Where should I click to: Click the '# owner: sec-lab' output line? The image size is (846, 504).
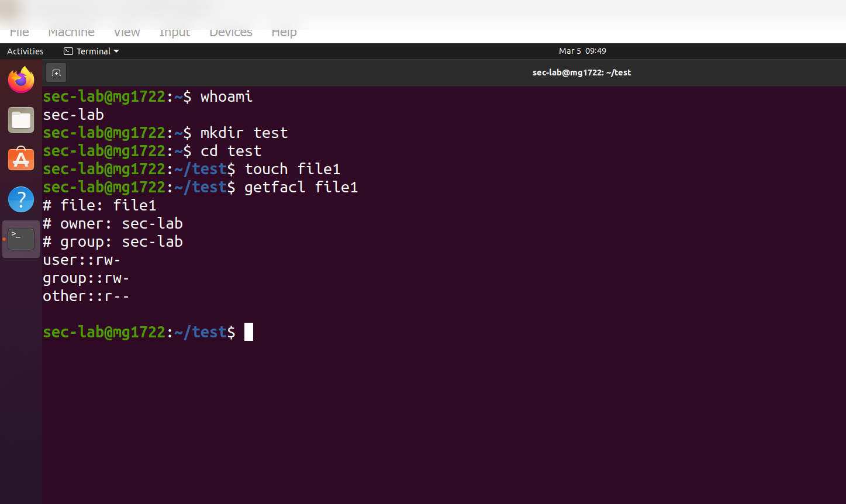(113, 223)
